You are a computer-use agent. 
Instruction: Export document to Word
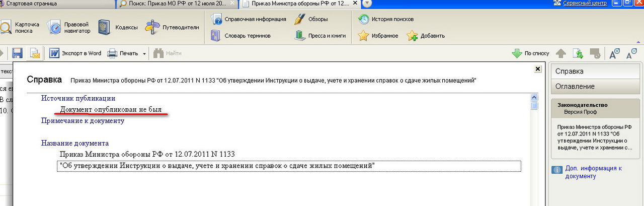coord(75,53)
